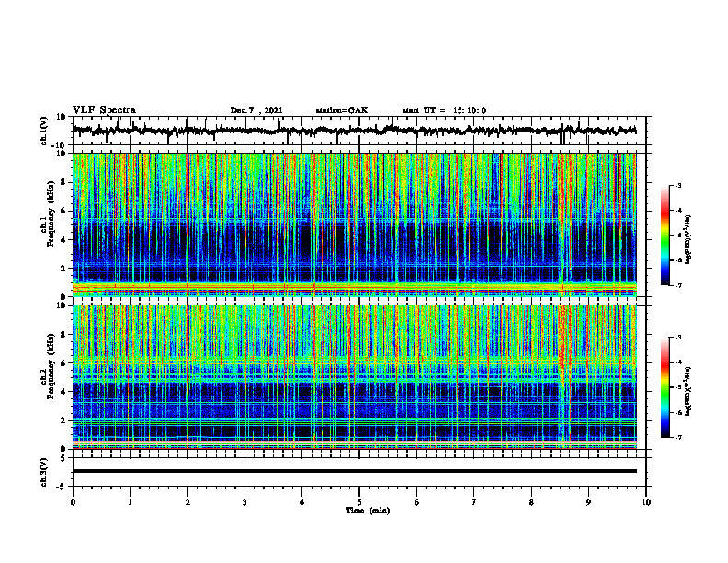The width and height of the screenshot is (728, 563).
Task: Click the ch.1 spectrogram color bar
Action: tap(665, 236)
